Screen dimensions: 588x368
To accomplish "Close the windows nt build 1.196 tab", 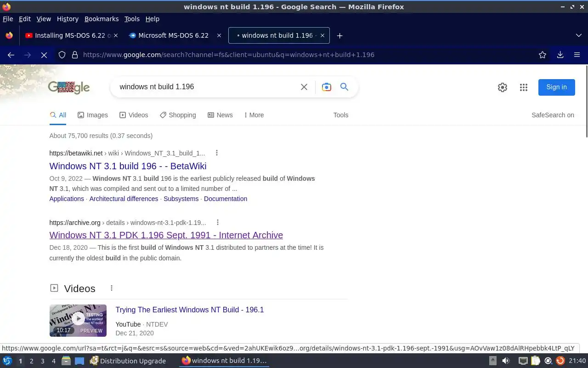I will pyautogui.click(x=322, y=35).
